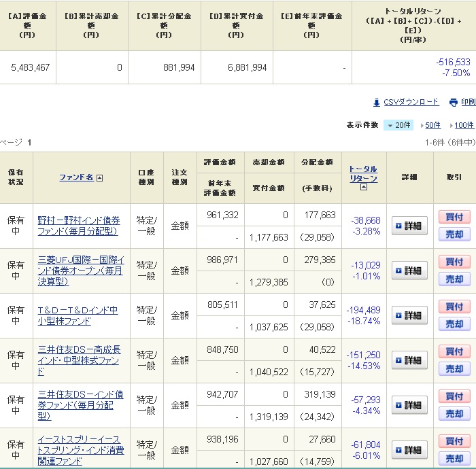Open the 野村インド債券ファンド link

78,226
